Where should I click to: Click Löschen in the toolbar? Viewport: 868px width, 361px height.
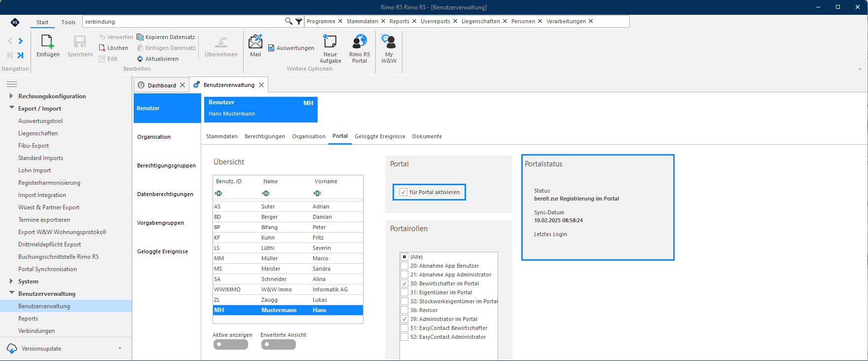point(113,48)
